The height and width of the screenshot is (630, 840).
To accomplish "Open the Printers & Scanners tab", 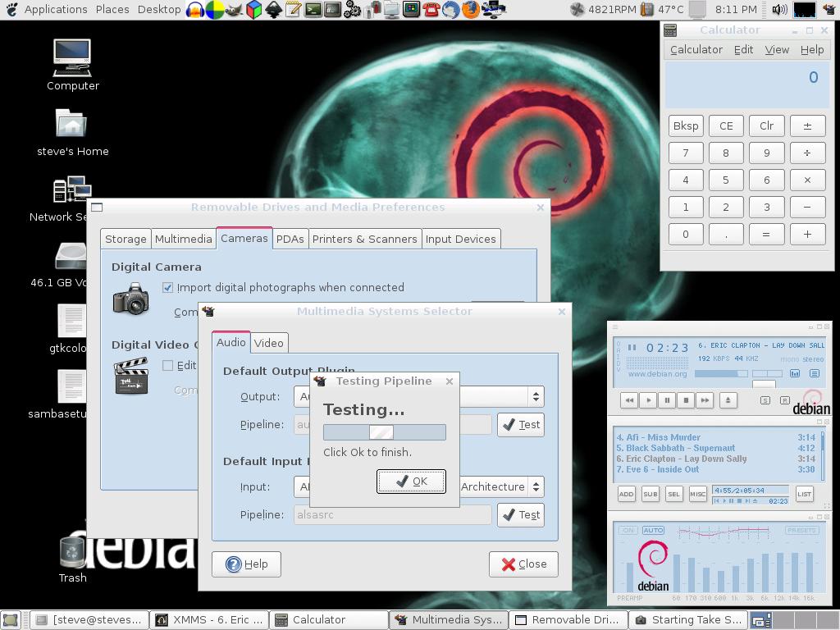I will (x=364, y=239).
